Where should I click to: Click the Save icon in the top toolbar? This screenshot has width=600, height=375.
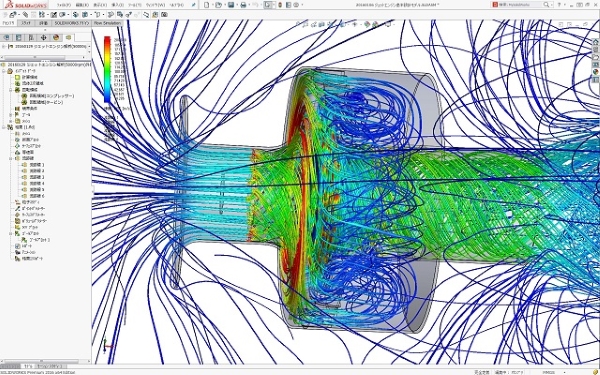click(x=231, y=5)
